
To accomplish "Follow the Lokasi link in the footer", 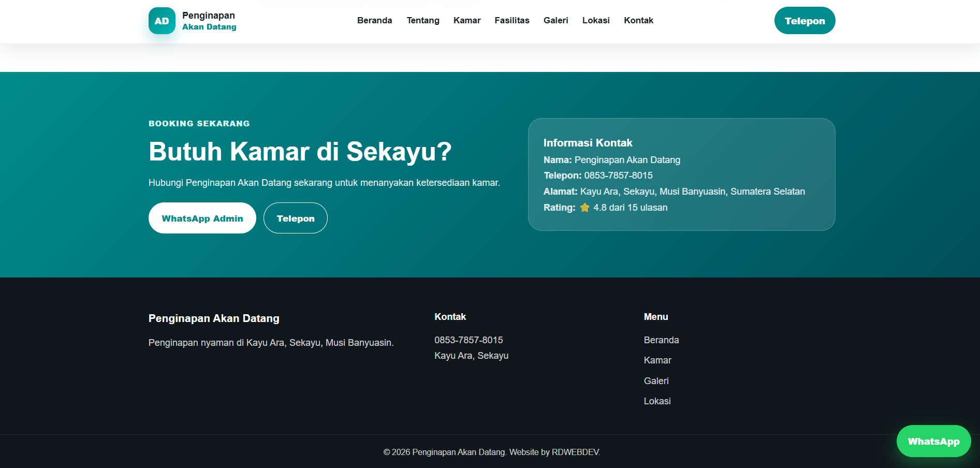I will coord(657,401).
